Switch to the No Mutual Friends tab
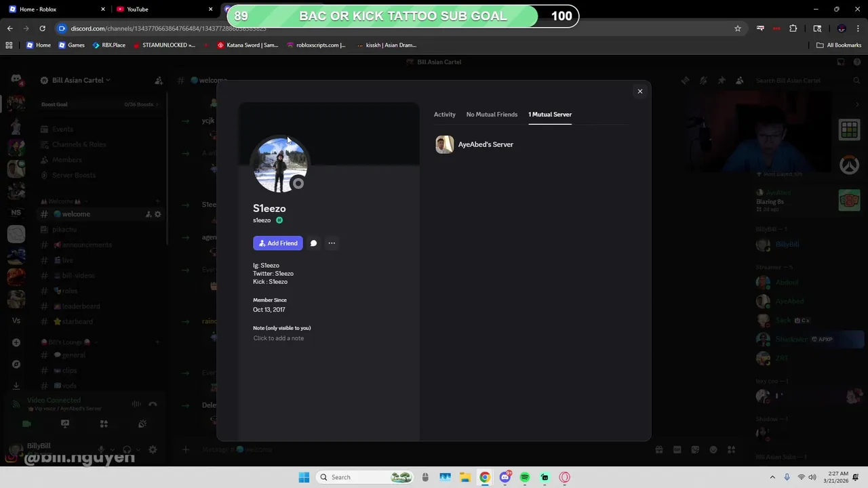Viewport: 868px width, 488px height. pos(492,115)
